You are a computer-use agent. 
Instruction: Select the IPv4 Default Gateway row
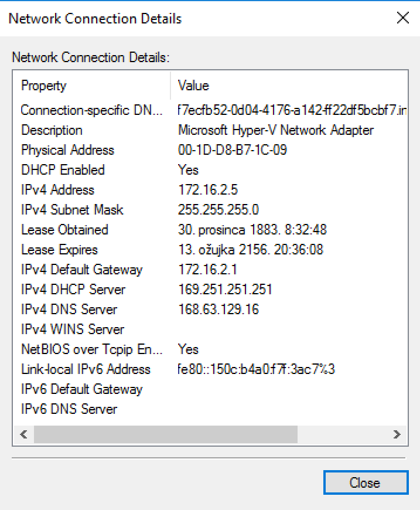pyautogui.click(x=210, y=269)
